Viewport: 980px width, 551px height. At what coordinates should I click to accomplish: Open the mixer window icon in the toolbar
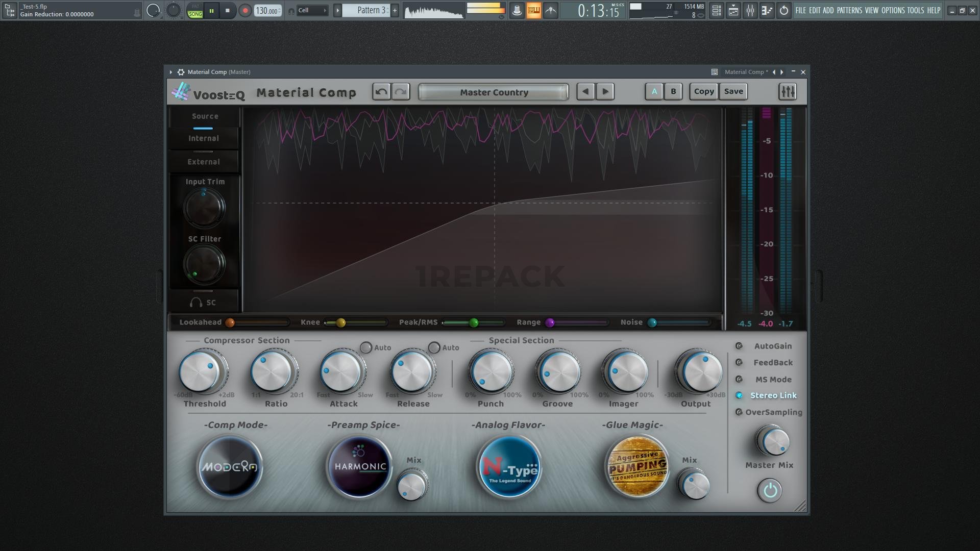[750, 10]
